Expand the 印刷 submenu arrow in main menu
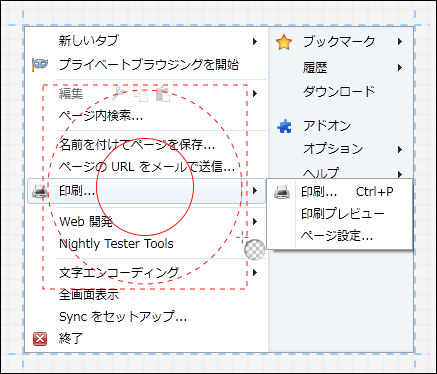437x374 pixels. pos(255,191)
